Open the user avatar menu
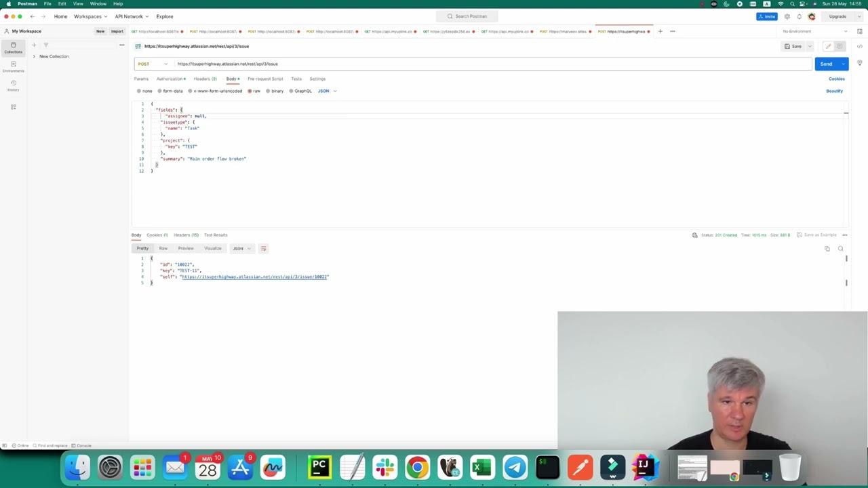This screenshot has width=868, height=488. [812, 16]
